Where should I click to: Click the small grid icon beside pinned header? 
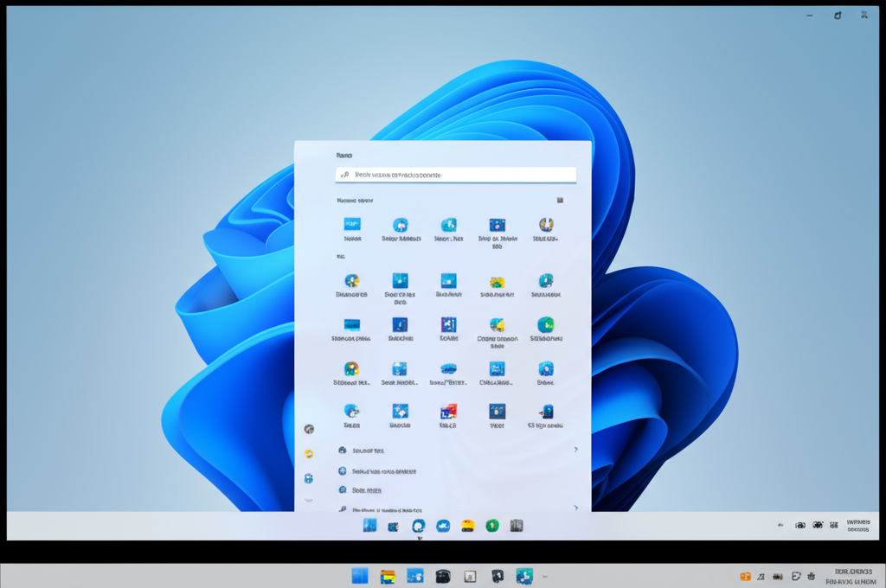pyautogui.click(x=560, y=200)
